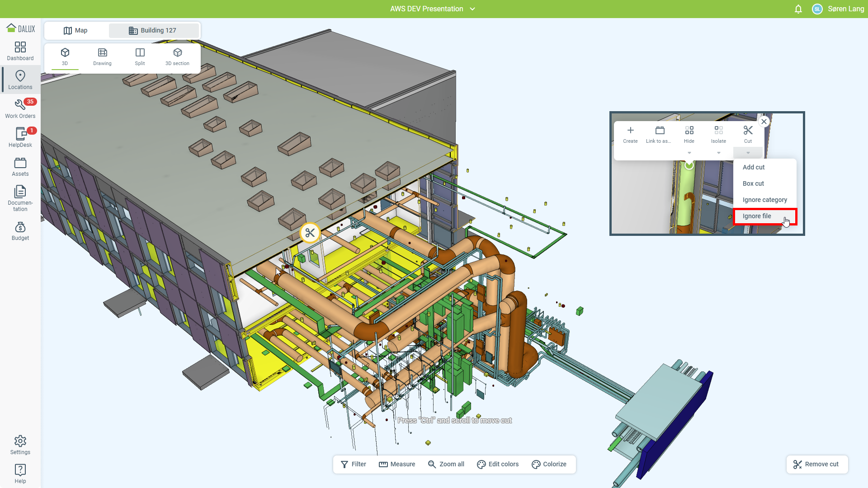The width and height of the screenshot is (868, 488).
Task: Open Documentation section
Action: tap(20, 199)
